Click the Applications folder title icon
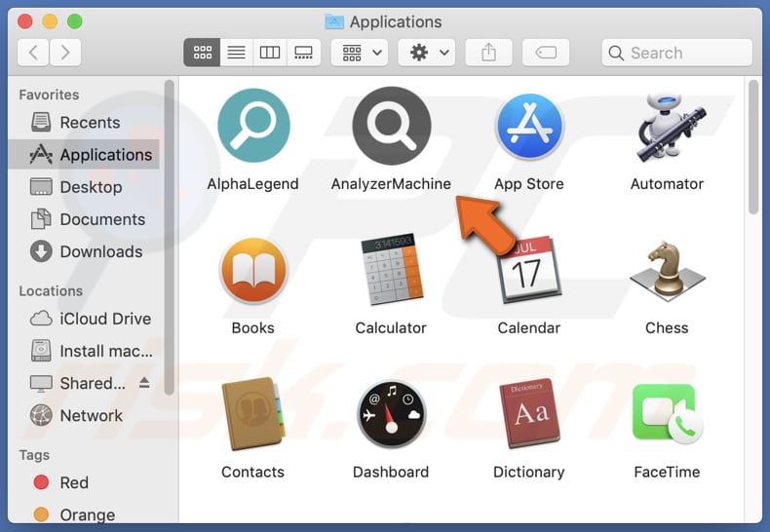This screenshot has height=532, width=770. point(334,21)
